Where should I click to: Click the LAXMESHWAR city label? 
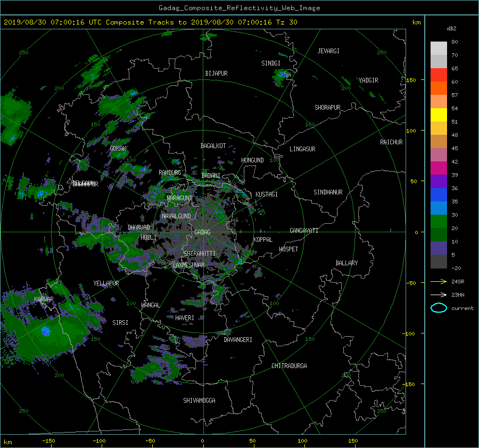(x=188, y=265)
